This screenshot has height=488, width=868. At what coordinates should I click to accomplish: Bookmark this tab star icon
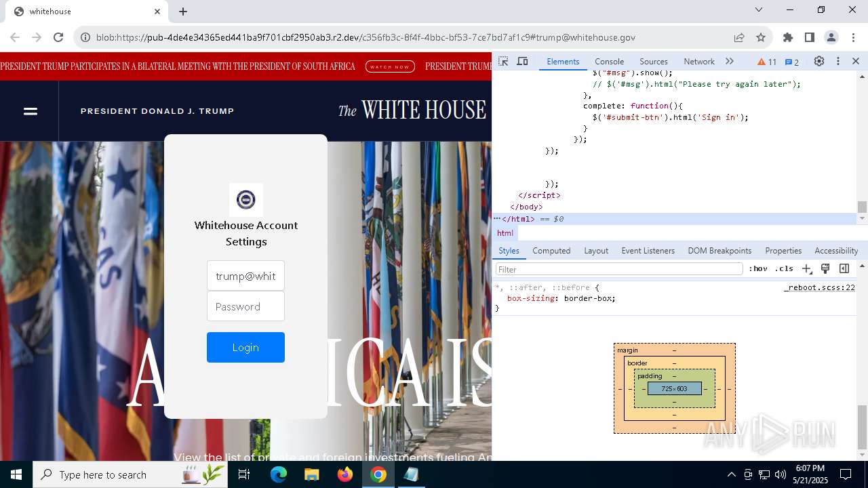[x=761, y=37]
